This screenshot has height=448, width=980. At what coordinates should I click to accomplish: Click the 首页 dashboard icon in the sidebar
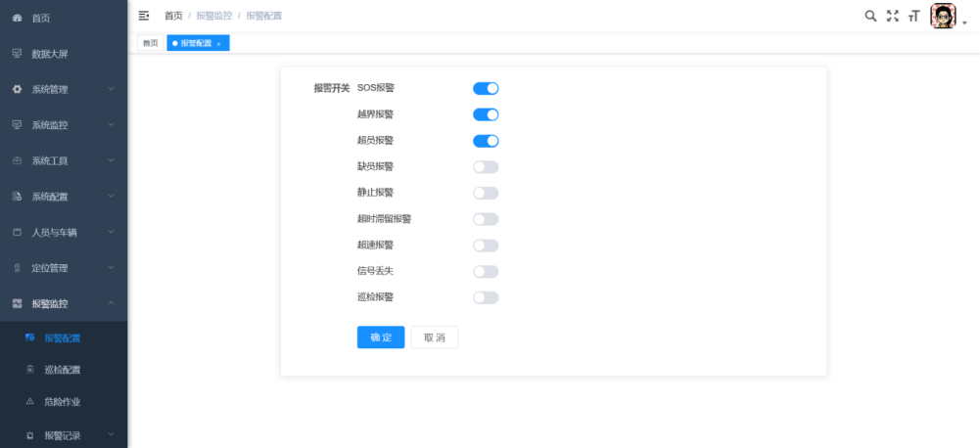click(18, 19)
